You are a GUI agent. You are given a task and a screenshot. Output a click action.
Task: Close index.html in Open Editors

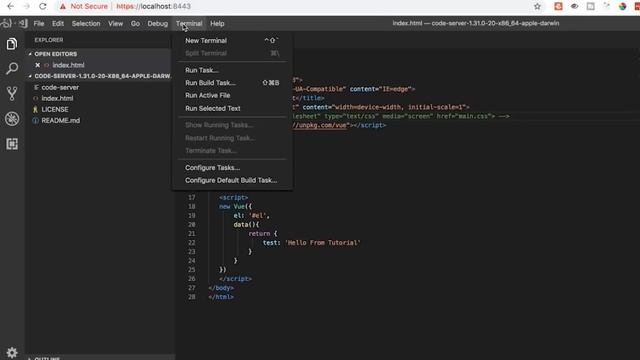(38, 65)
